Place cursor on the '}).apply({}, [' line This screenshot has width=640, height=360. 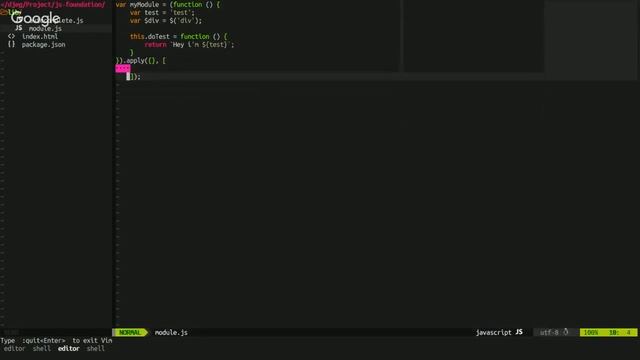[x=141, y=60]
